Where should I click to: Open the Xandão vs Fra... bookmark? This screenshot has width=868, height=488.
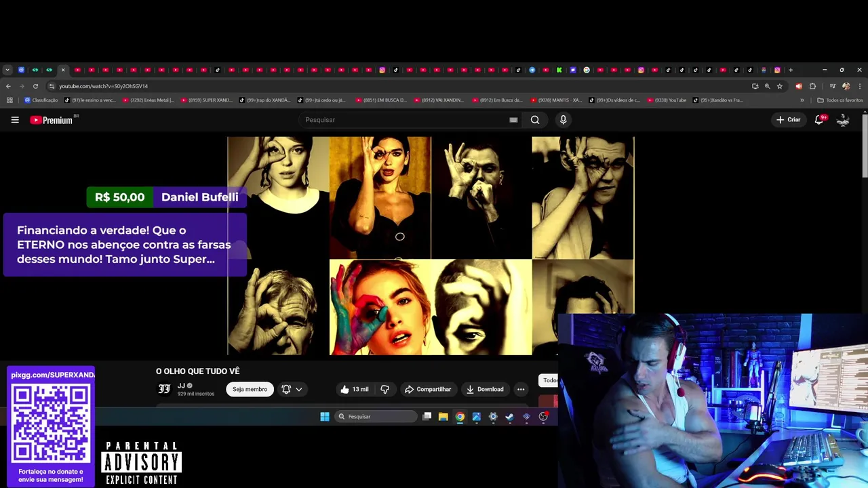[718, 100]
